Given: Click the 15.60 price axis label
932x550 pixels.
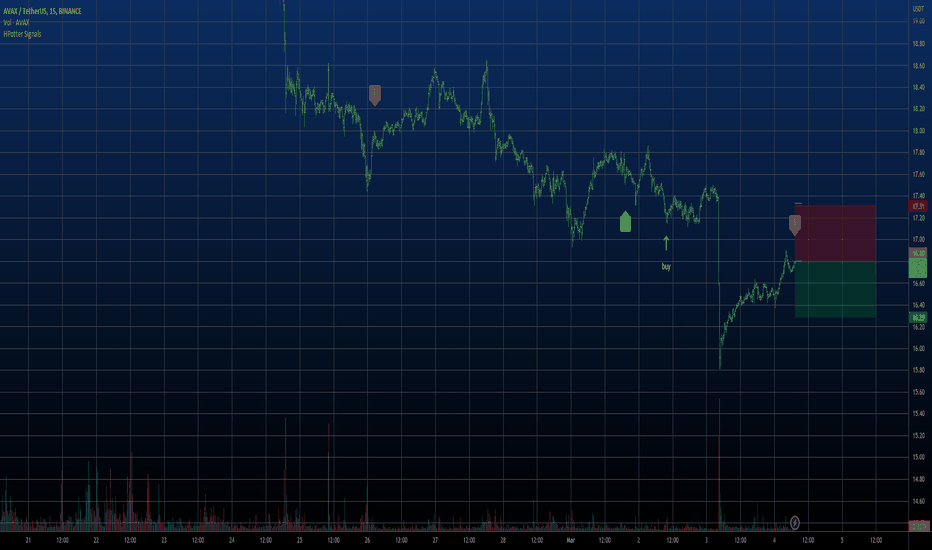Looking at the screenshot, I should coord(918,392).
